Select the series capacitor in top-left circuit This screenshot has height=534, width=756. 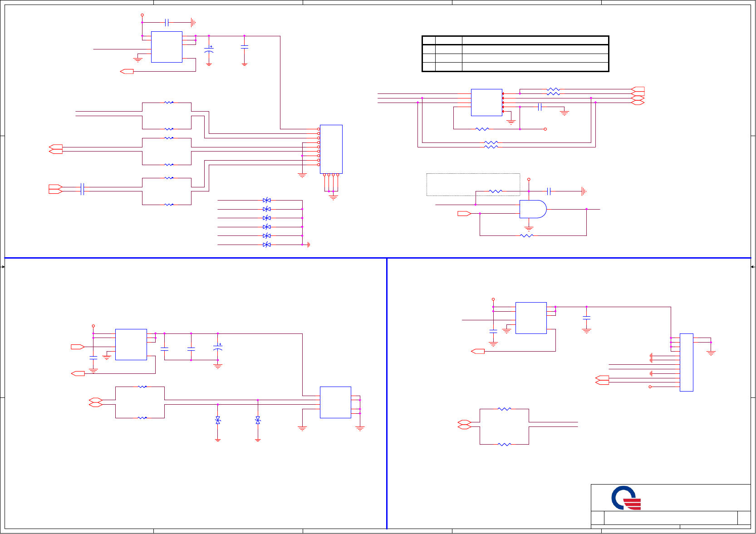82,189
